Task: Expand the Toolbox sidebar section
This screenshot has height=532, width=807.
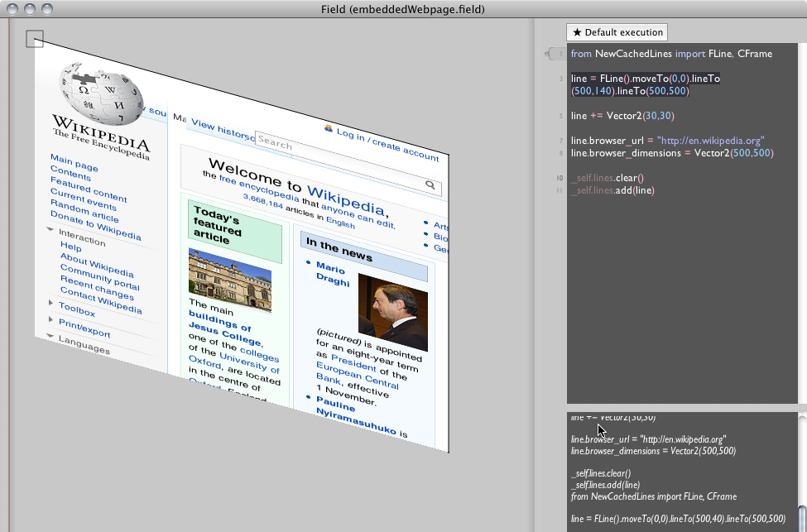Action: click(x=50, y=303)
